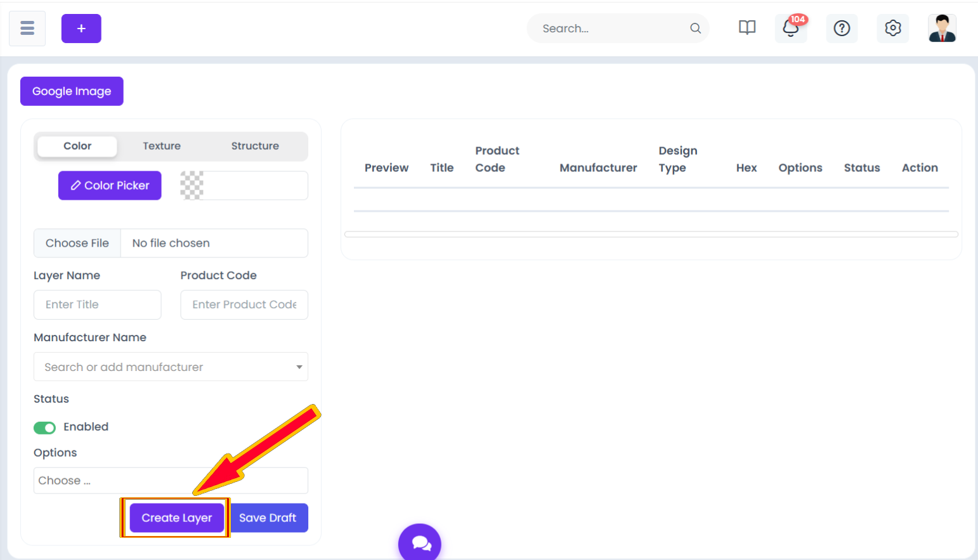
Task: Open notifications bell with 104 badge
Action: tap(791, 28)
